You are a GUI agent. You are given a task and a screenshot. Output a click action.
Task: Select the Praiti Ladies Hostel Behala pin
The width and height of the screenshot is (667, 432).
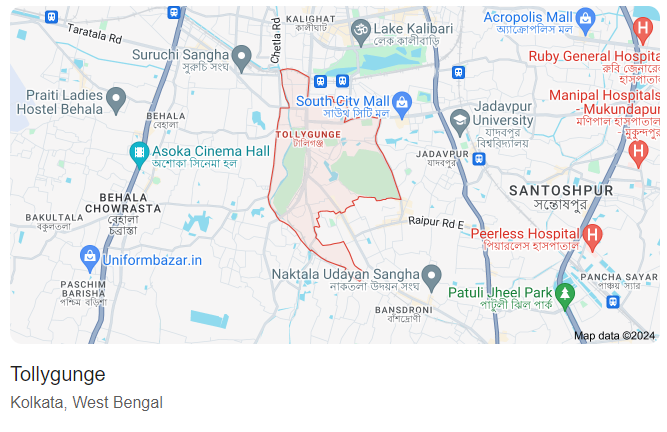116,100
